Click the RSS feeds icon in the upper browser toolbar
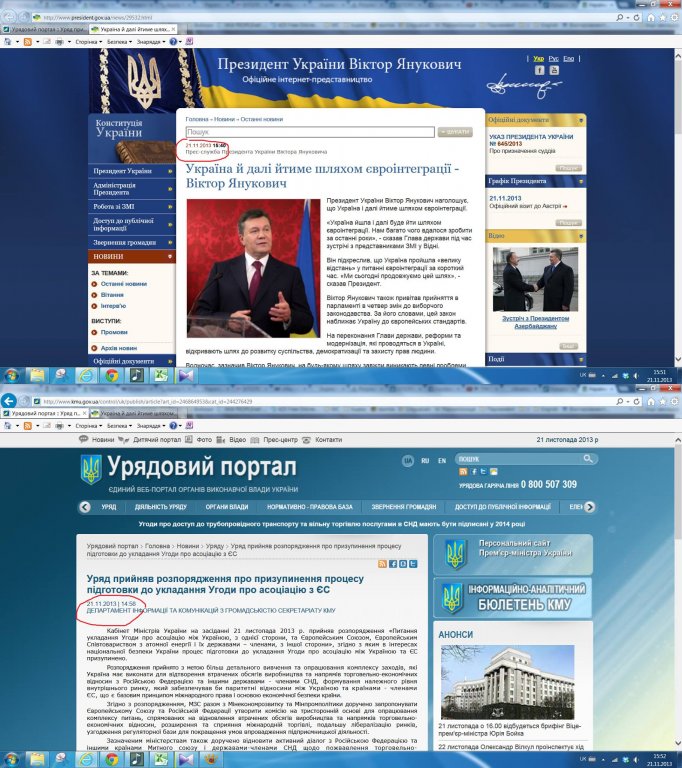The width and height of the screenshot is (682, 768). (x=27, y=42)
